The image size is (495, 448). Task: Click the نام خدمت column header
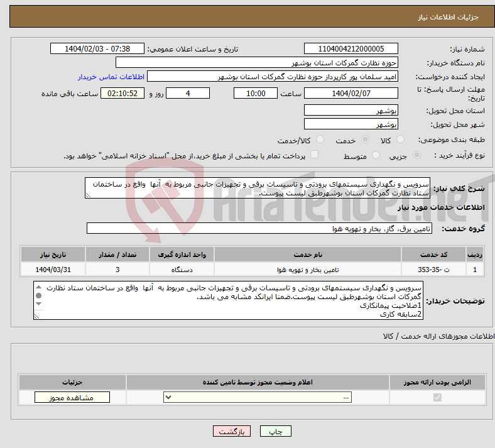(x=308, y=254)
